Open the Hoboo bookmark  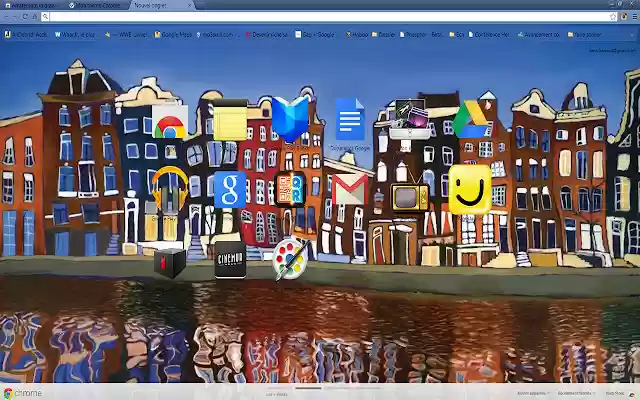click(x=357, y=35)
